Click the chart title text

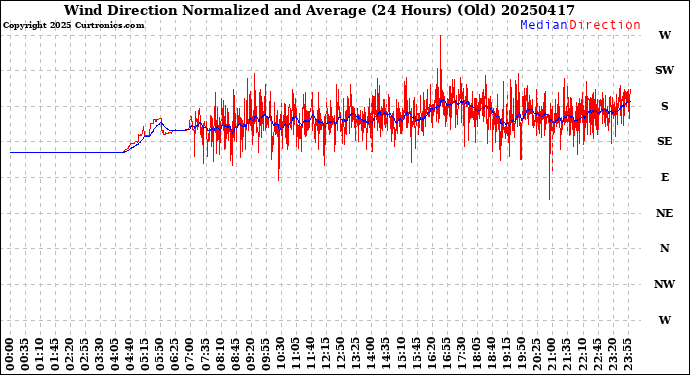click(x=319, y=11)
